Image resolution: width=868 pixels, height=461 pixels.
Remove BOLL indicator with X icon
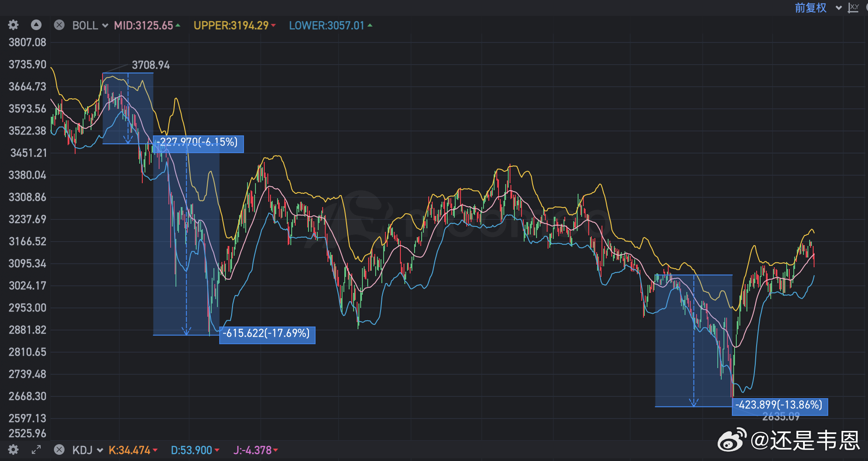coord(59,25)
